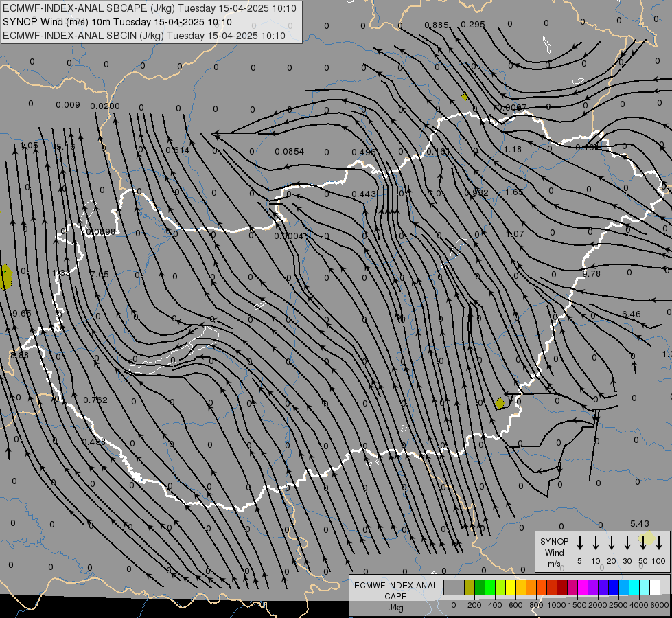The image size is (672, 618).
Task: Click the 200 tick label on the CAPE scale
Action: pos(474,605)
